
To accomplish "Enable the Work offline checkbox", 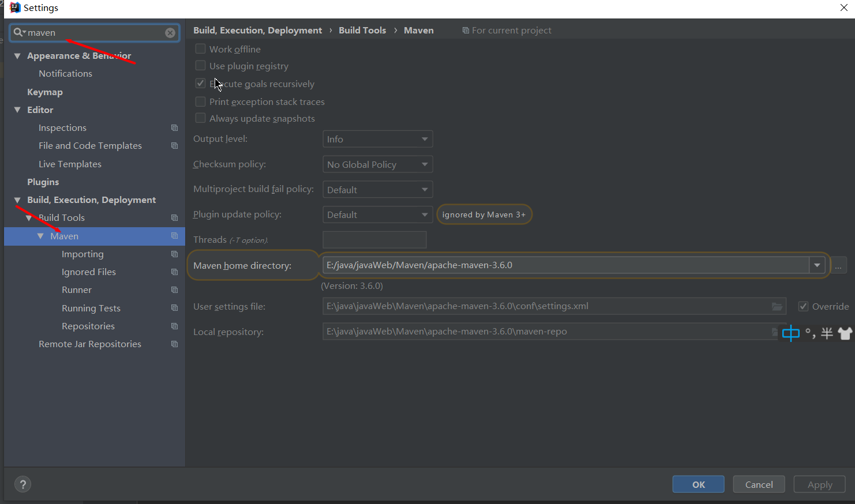I will coord(200,49).
